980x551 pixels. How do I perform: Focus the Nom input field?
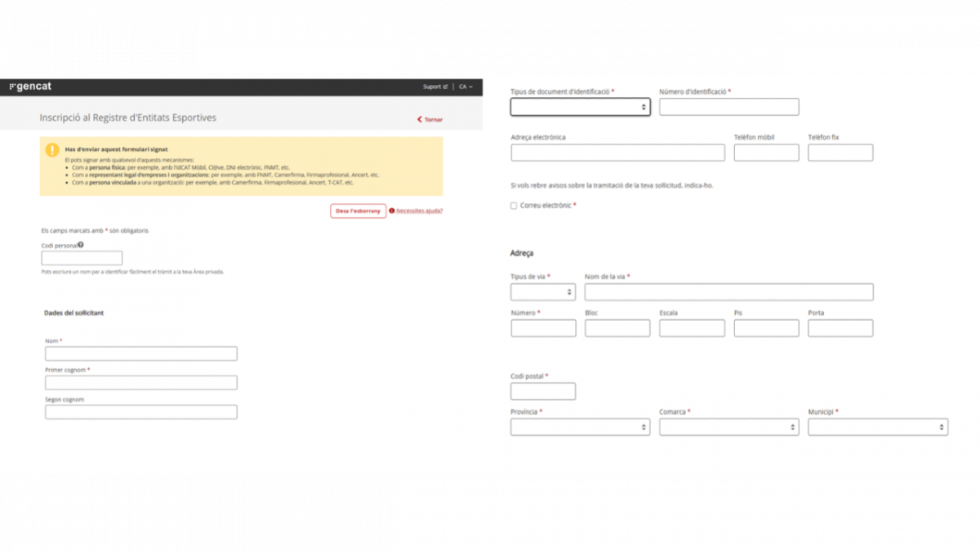pyautogui.click(x=140, y=353)
